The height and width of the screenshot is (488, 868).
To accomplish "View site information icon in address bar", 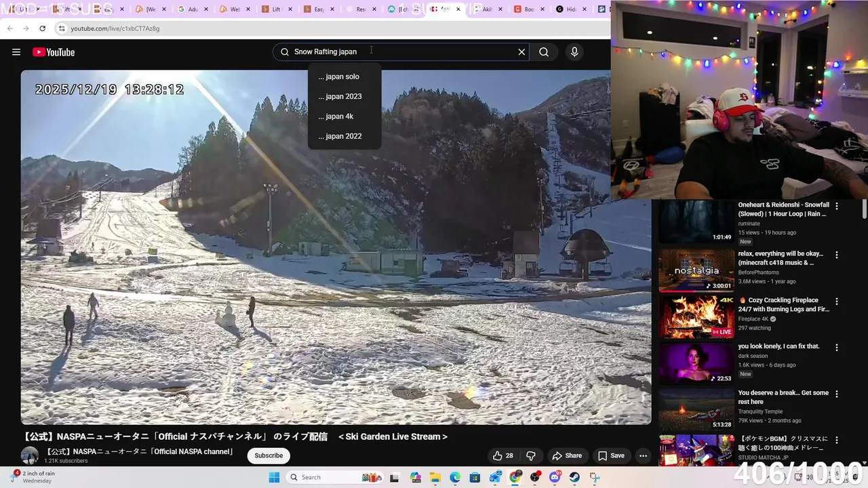I will click(62, 28).
